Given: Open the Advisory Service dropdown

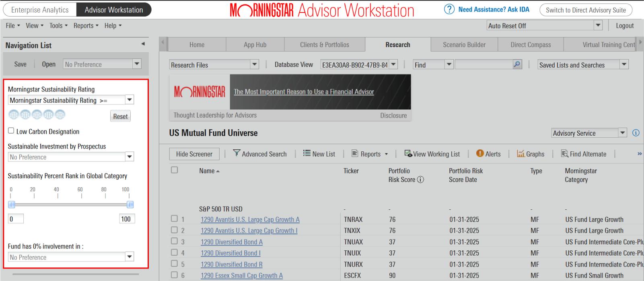Looking at the screenshot, I should click(x=622, y=133).
